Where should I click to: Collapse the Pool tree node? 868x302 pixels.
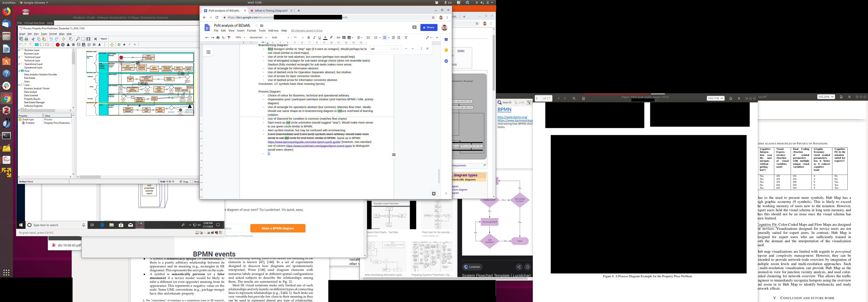19,71
